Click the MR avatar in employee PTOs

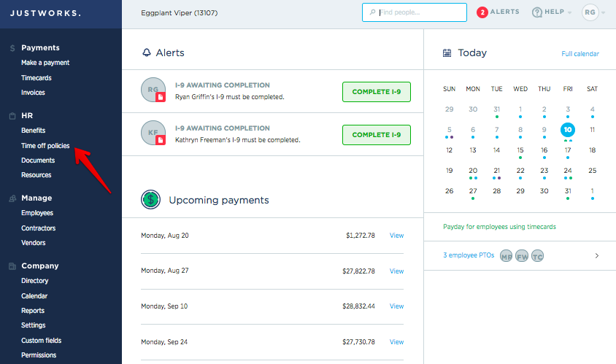point(506,256)
